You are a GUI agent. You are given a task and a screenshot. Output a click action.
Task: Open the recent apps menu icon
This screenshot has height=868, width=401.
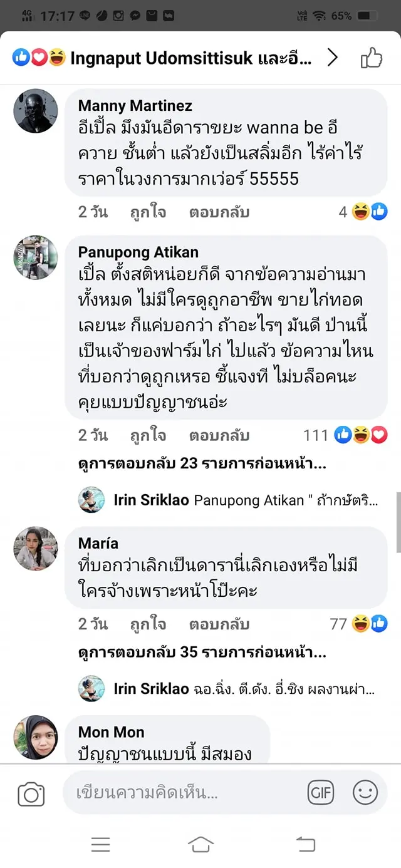click(x=100, y=845)
